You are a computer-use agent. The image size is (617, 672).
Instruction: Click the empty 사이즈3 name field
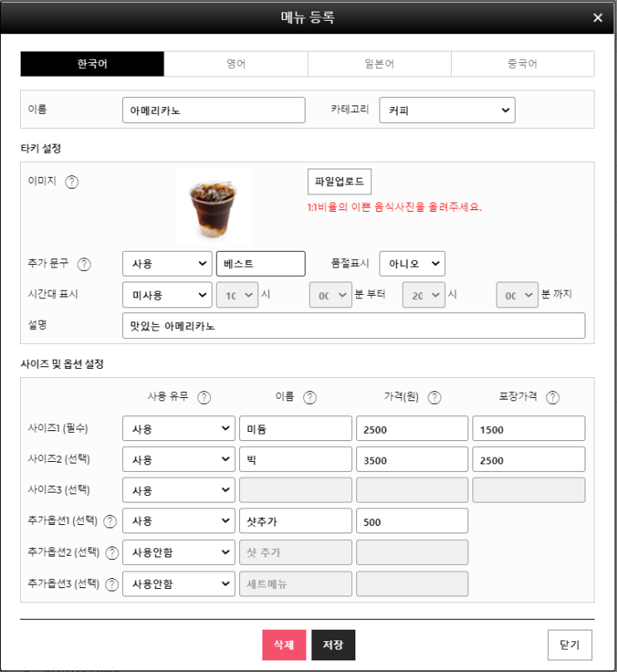pos(296,490)
